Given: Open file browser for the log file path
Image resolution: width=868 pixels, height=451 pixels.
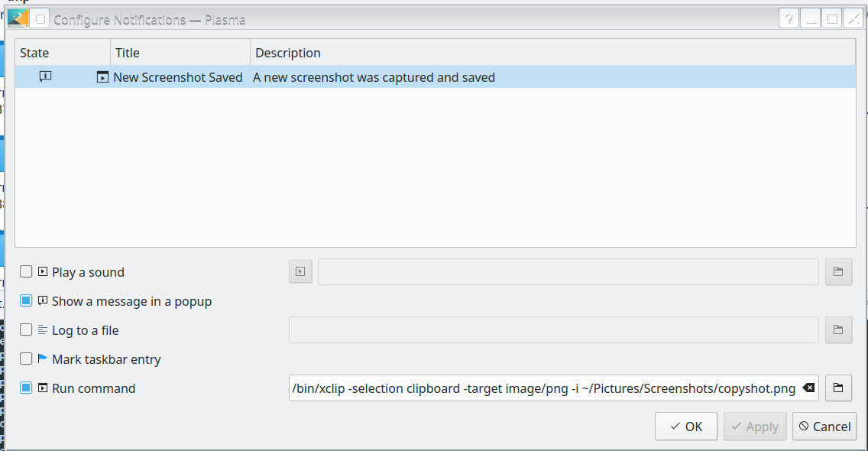Looking at the screenshot, I should pos(838,330).
